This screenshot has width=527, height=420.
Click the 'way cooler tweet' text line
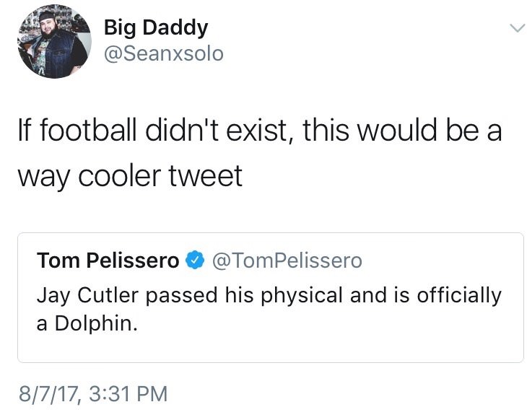(x=129, y=175)
